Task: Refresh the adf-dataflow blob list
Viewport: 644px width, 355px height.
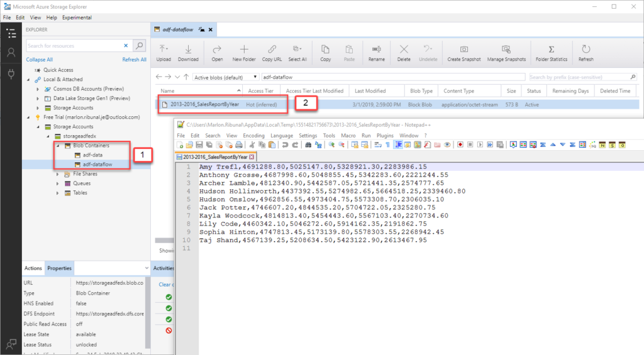Action: tap(586, 53)
